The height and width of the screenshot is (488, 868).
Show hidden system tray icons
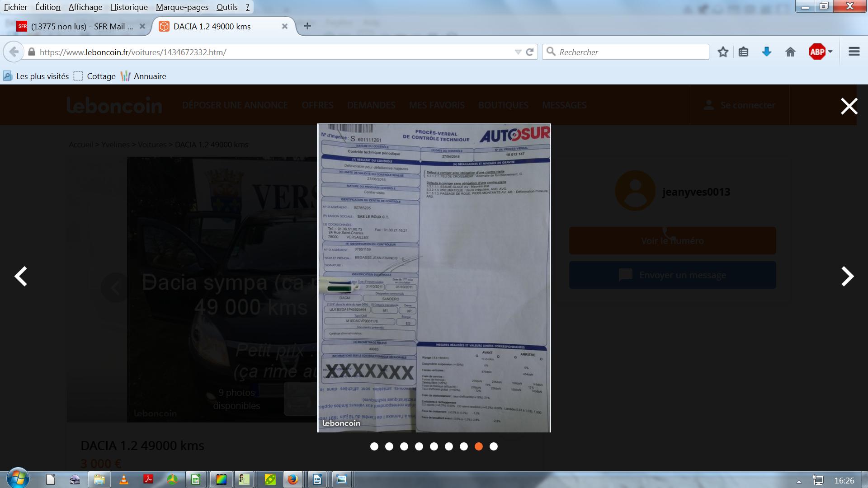(x=799, y=481)
